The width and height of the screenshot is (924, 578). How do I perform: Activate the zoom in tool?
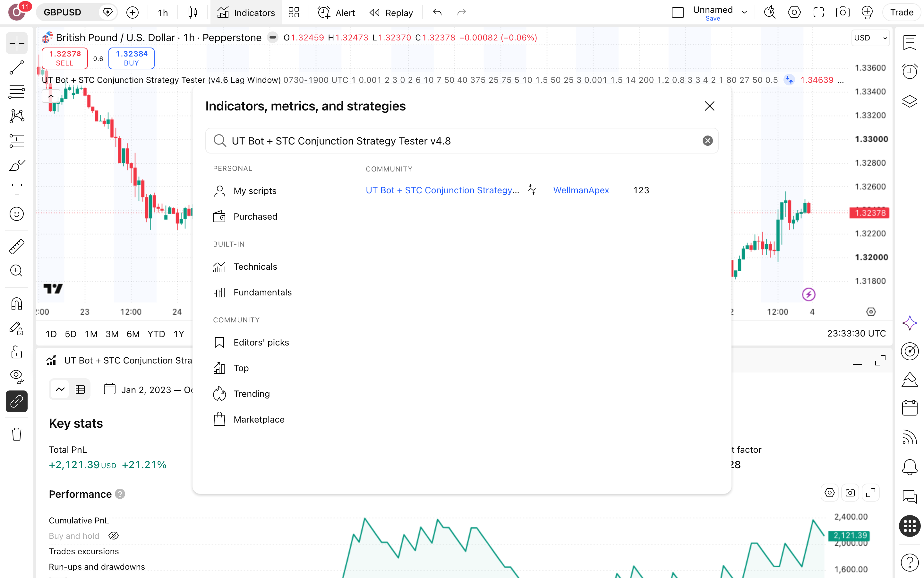coord(16,271)
